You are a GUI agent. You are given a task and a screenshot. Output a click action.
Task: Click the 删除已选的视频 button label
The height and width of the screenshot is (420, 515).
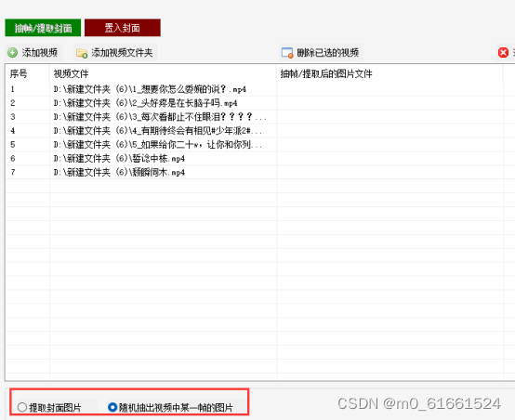click(328, 53)
